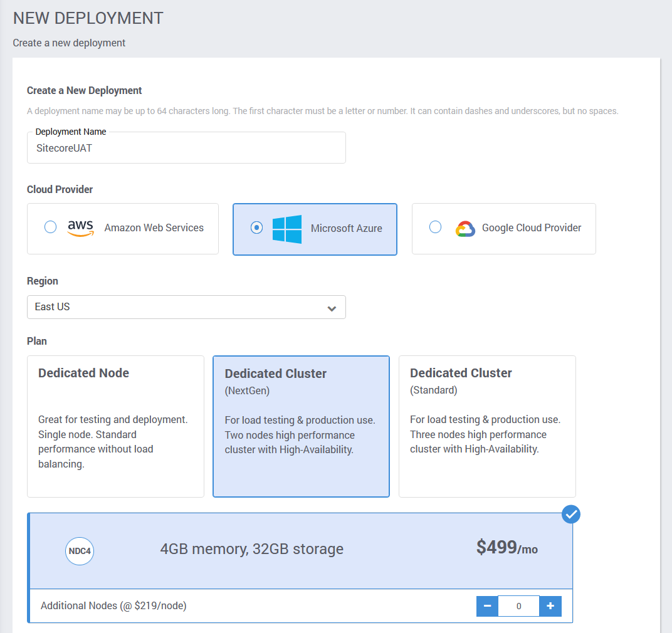This screenshot has width=672, height=633.
Task: Click the Amazon Web Services label text
Action: click(154, 228)
